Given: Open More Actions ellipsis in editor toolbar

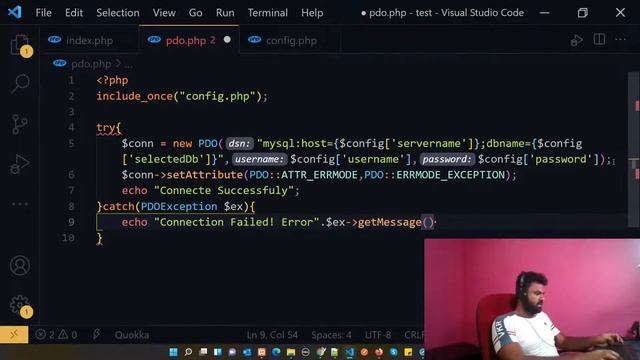Looking at the screenshot, I should click(x=620, y=40).
